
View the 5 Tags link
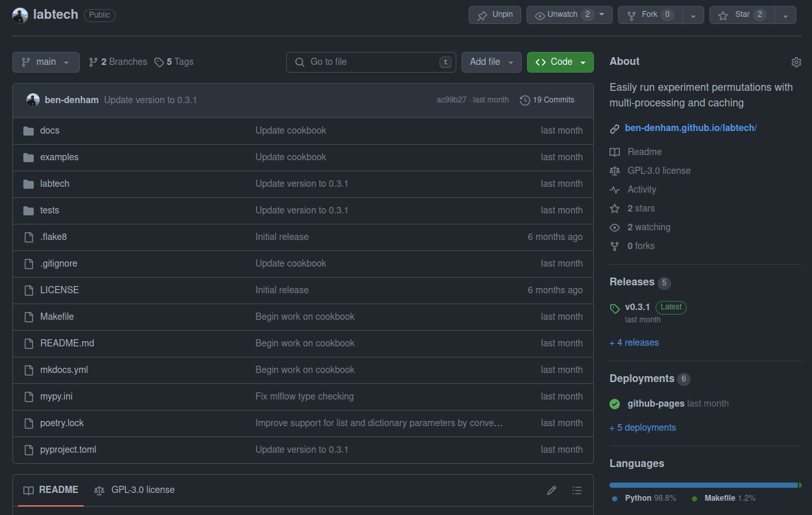pyautogui.click(x=174, y=62)
